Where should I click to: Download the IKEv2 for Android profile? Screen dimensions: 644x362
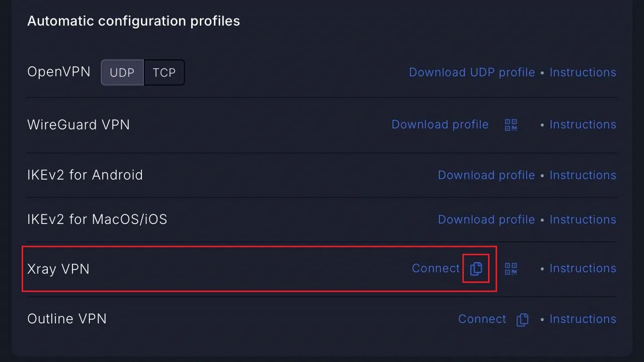pos(487,175)
